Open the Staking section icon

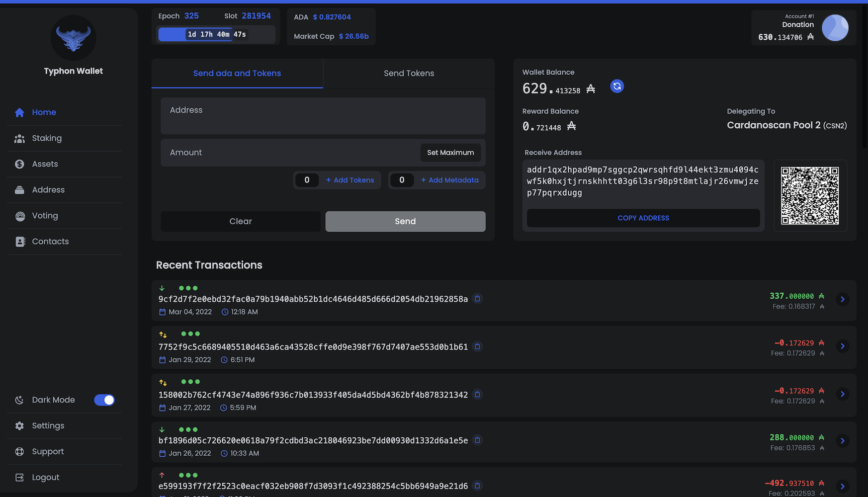click(x=19, y=139)
